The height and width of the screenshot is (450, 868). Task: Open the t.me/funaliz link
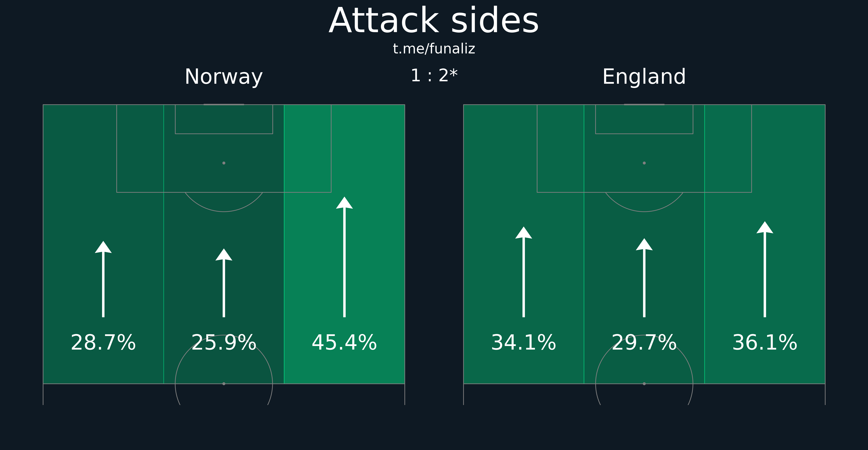(x=434, y=49)
